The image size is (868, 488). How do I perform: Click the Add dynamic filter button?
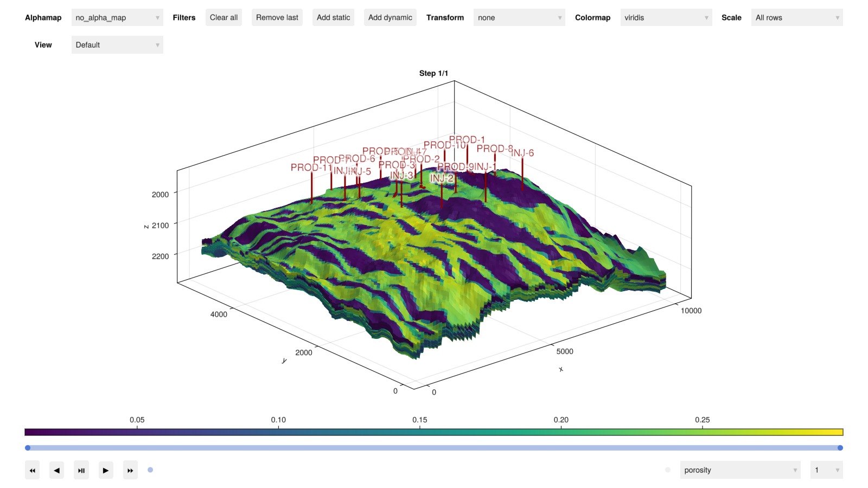(390, 17)
